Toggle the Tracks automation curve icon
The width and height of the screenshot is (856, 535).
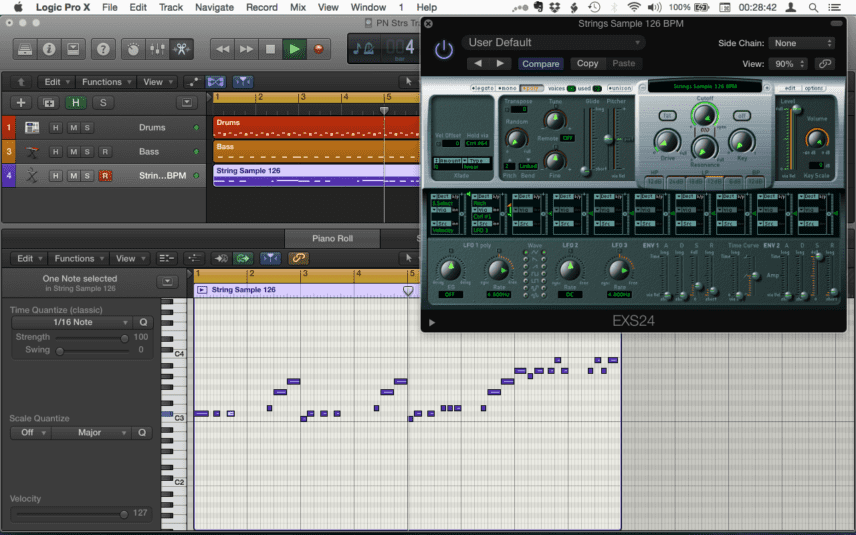tap(193, 82)
